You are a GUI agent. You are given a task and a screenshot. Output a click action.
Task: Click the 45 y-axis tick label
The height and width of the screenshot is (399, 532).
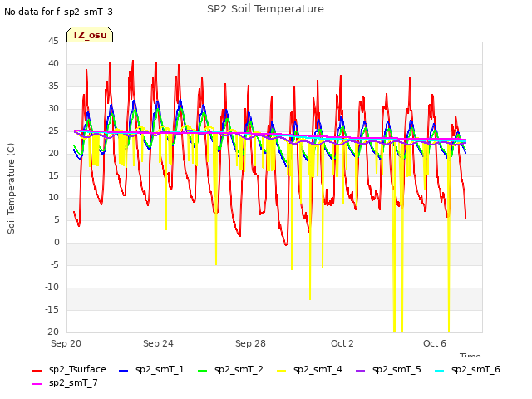tap(53, 42)
